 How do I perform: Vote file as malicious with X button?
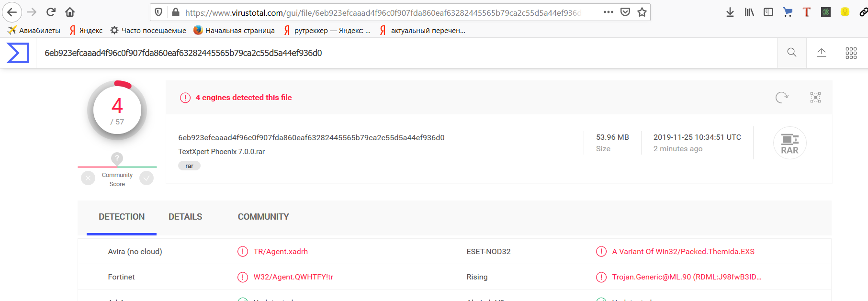tap(88, 178)
